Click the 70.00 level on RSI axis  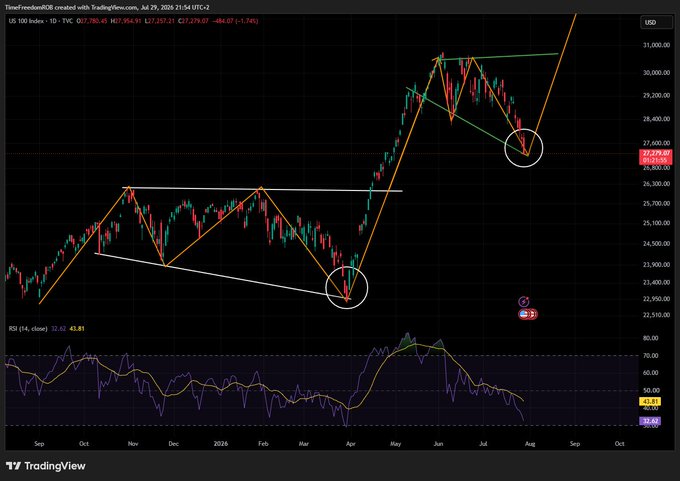tap(651, 356)
